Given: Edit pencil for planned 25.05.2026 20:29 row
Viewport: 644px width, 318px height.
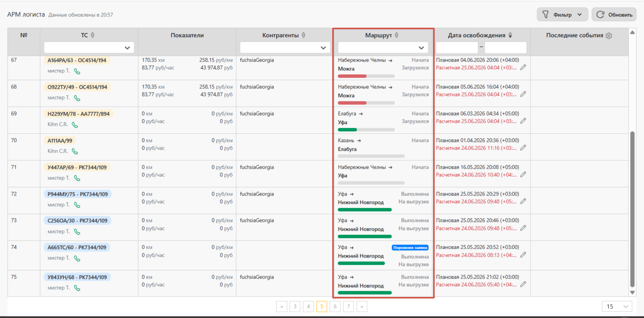Looking at the screenshot, I should tap(523, 201).
